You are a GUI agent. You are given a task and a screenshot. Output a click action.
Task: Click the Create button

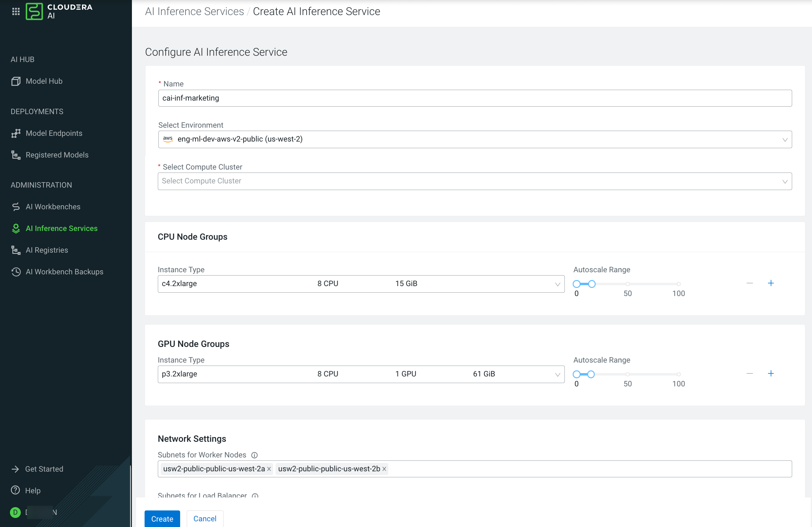pos(162,519)
